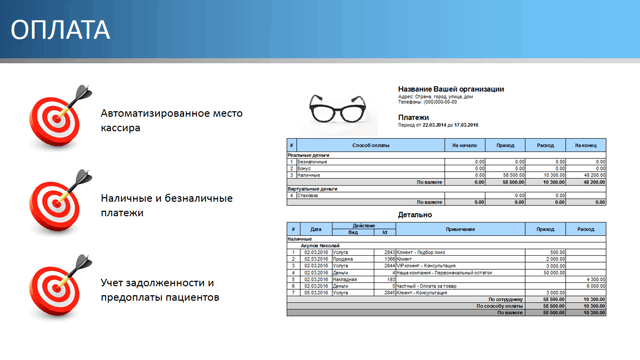Image resolution: width=640 pixels, height=360 pixels.
Task: Select the Наличные row in summary table
Action: coord(447,175)
